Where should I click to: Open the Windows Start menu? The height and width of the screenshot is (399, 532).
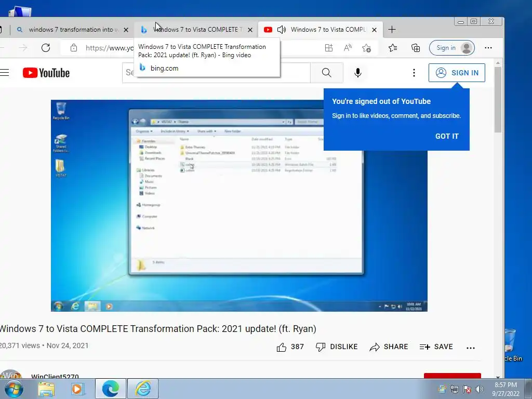click(14, 389)
